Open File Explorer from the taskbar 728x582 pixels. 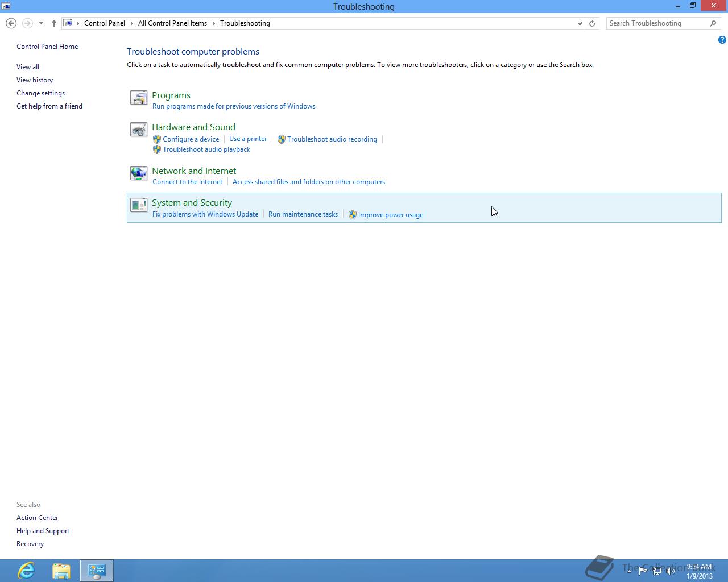click(61, 571)
